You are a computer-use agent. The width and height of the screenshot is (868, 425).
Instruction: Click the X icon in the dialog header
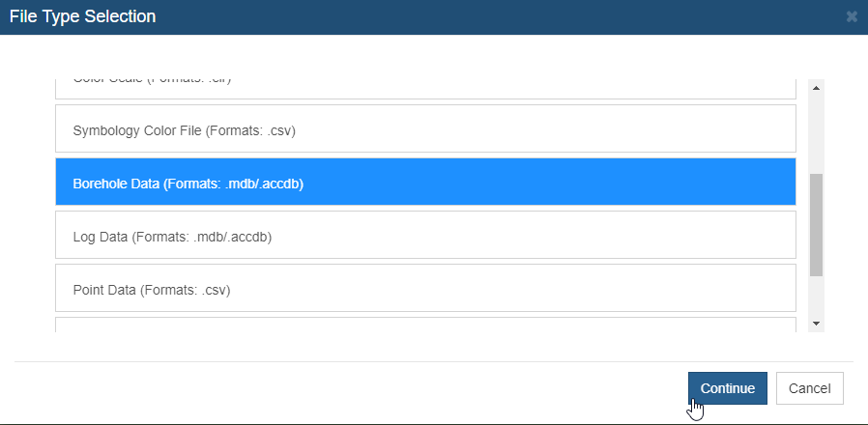click(x=852, y=16)
